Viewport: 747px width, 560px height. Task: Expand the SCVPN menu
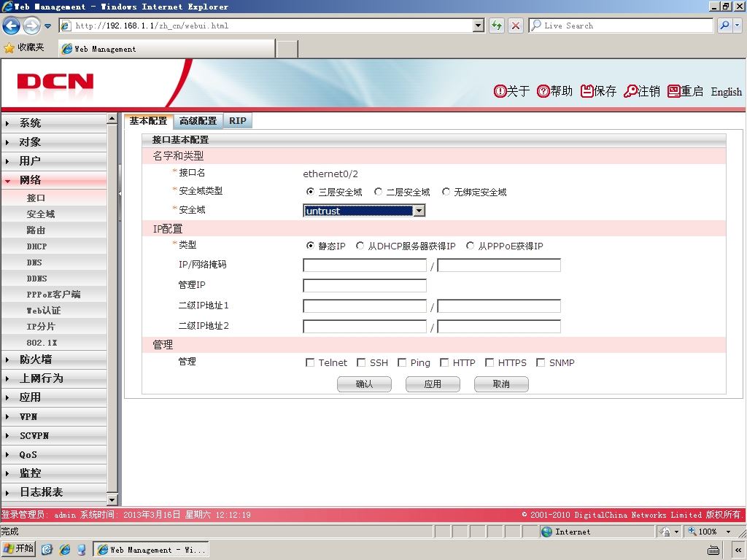pos(54,436)
